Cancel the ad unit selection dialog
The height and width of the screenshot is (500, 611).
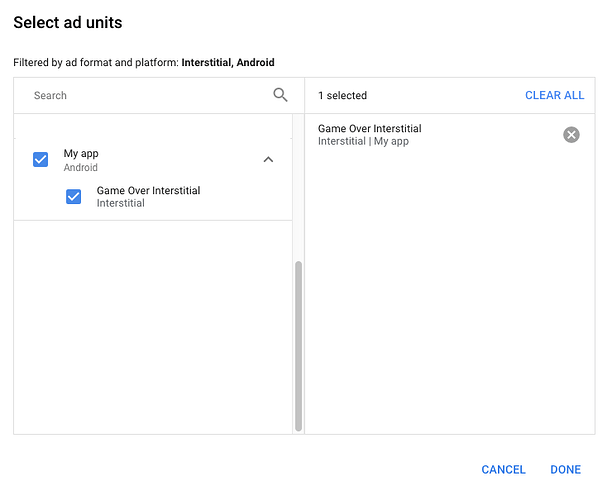coord(503,470)
